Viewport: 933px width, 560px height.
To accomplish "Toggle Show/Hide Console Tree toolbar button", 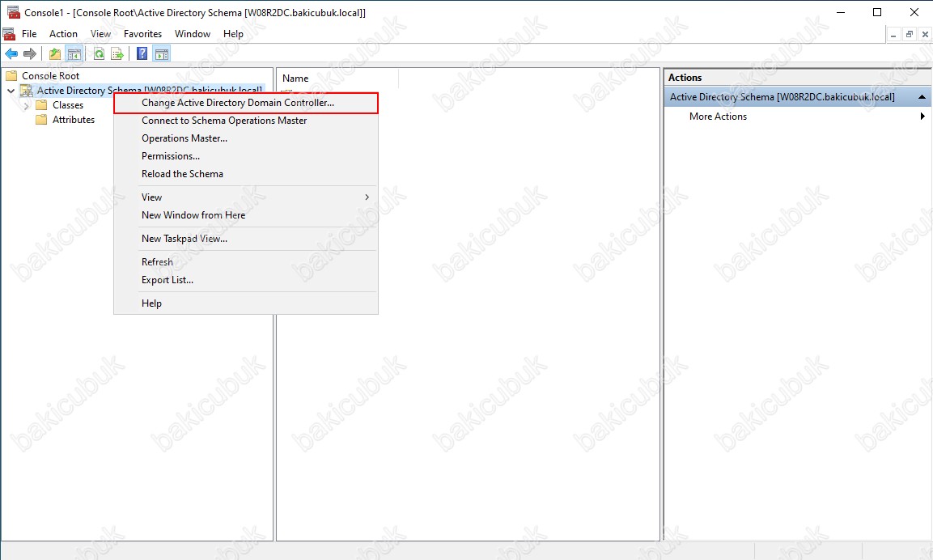I will click(x=74, y=54).
